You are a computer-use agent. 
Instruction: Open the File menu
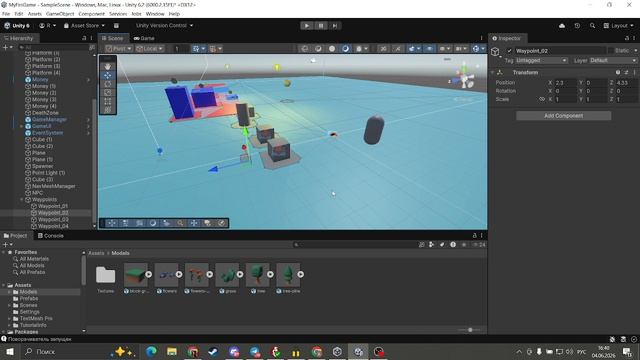click(6, 14)
